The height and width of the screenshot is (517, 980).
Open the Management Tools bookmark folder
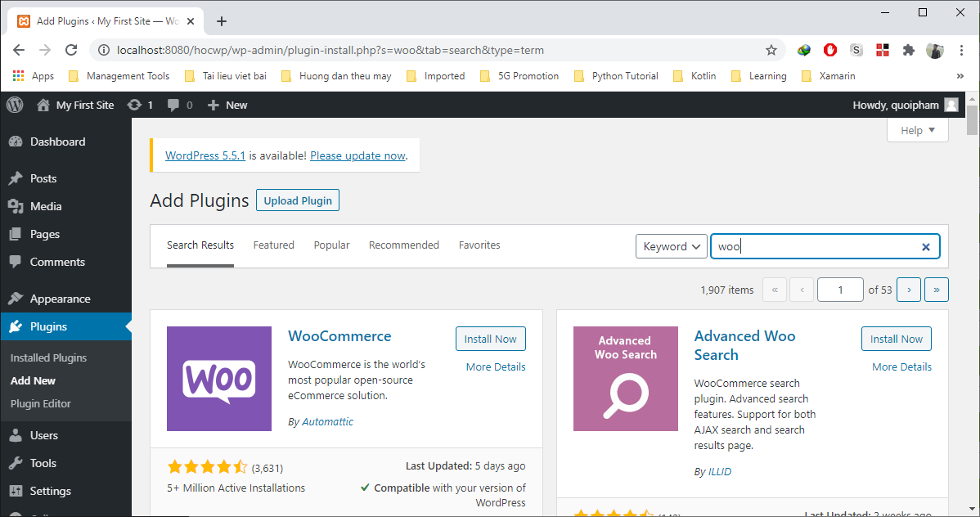click(119, 75)
